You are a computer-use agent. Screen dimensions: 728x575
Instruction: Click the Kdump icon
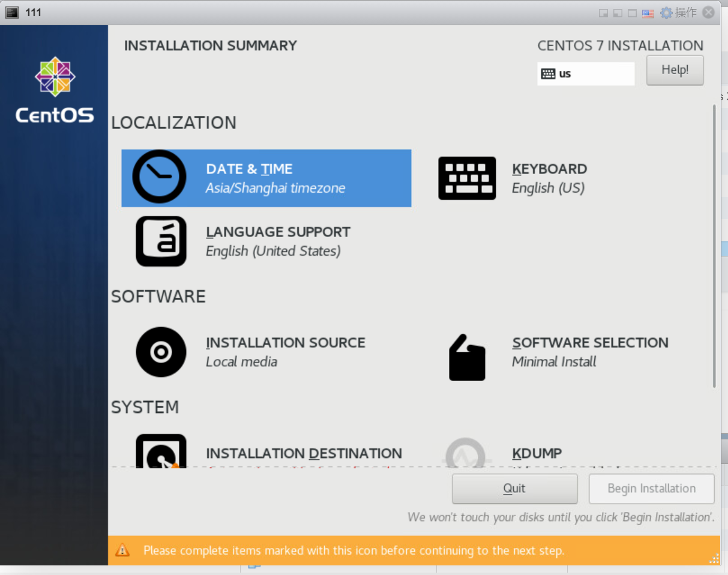(x=466, y=453)
